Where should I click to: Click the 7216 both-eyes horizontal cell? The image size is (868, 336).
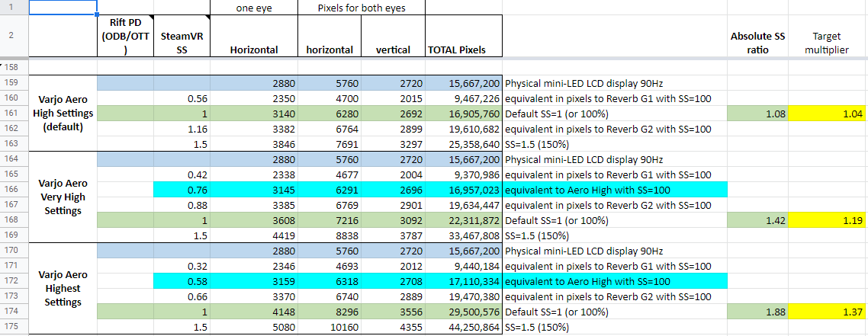(330, 220)
